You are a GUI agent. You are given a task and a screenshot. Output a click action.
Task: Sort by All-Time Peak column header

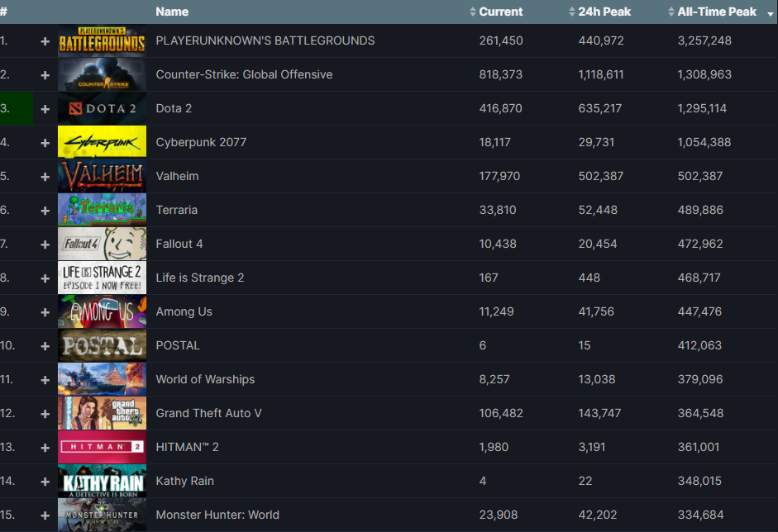point(711,12)
